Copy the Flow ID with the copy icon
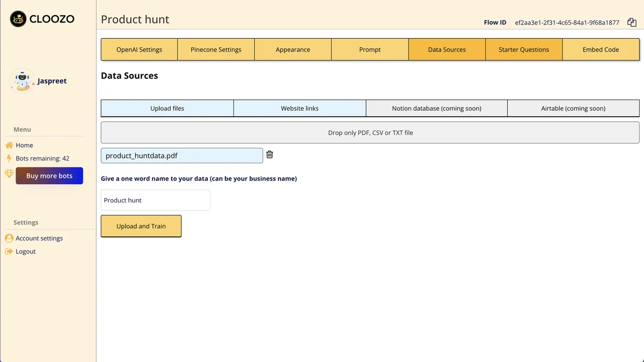Screen dimensions: 644x362 (632, 23)
